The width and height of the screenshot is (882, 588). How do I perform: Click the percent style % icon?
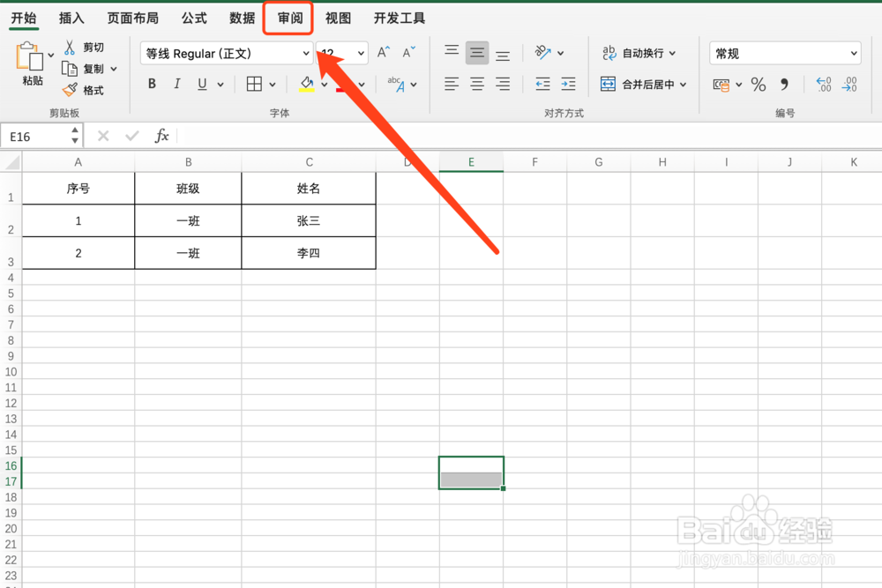coord(759,85)
